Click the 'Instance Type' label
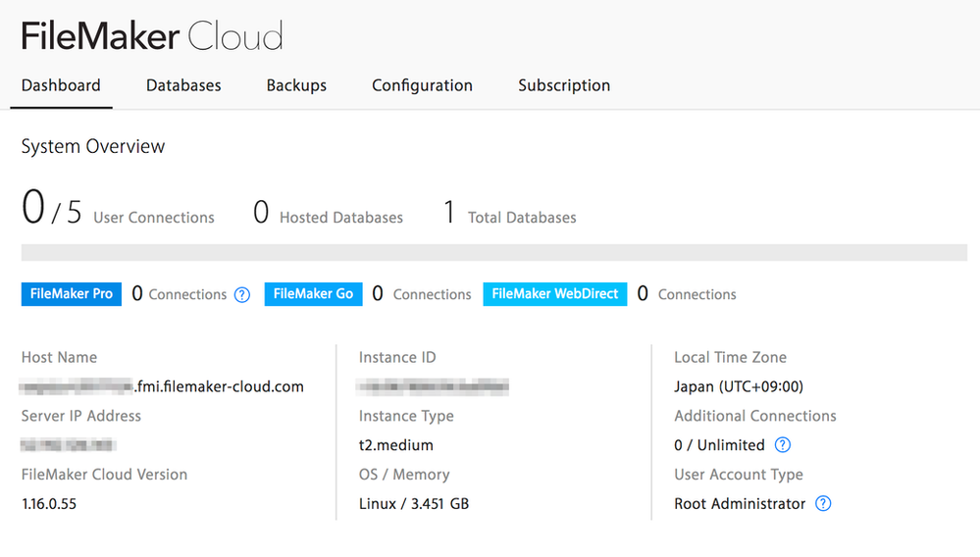 click(x=406, y=416)
